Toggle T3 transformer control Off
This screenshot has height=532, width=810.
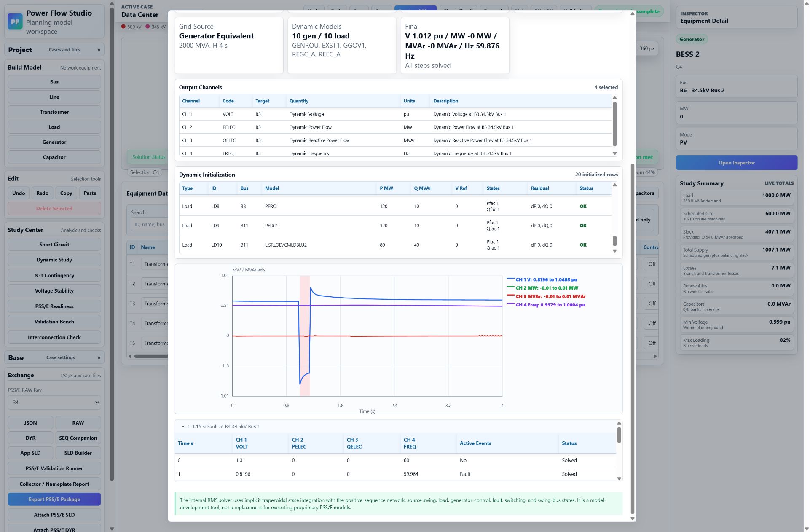tap(652, 304)
